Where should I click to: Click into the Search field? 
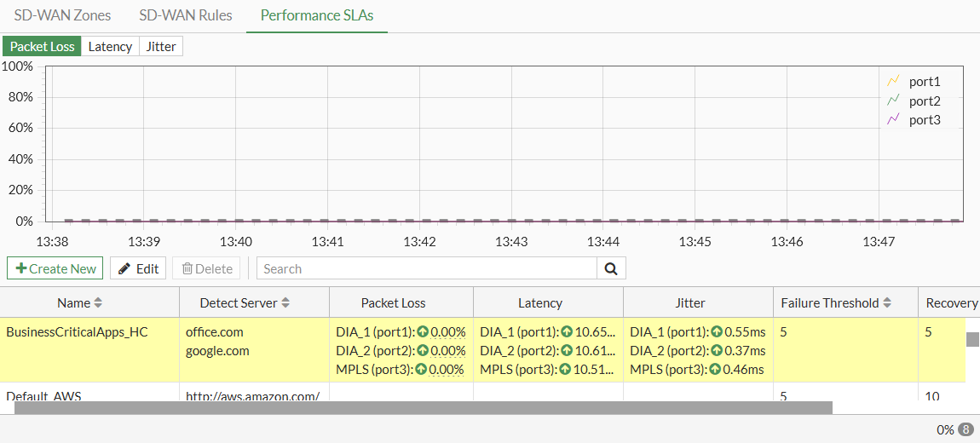click(426, 268)
